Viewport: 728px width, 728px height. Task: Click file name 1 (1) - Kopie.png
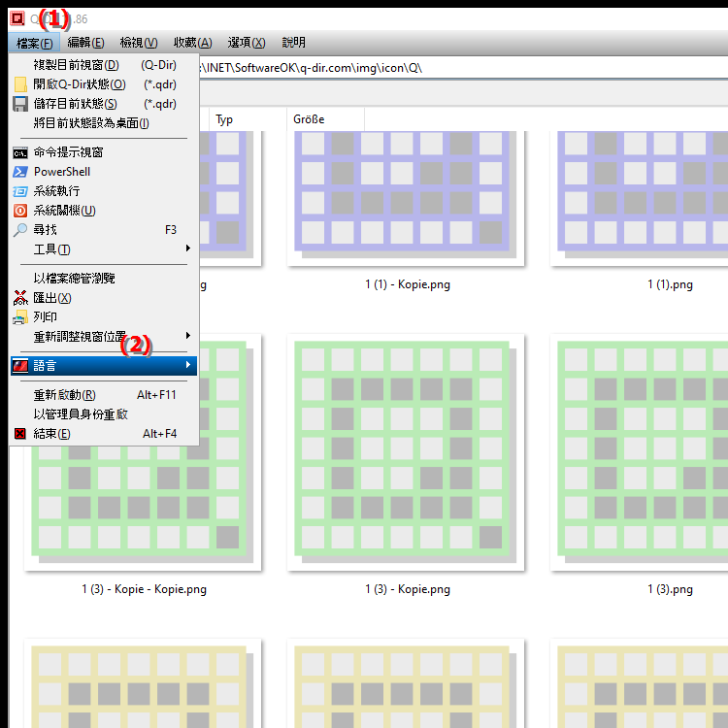coord(408,284)
